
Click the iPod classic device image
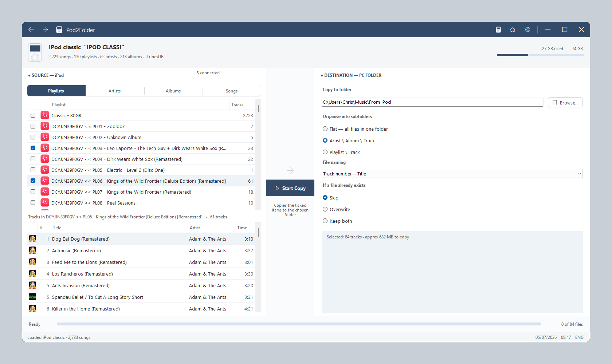coord(35,52)
